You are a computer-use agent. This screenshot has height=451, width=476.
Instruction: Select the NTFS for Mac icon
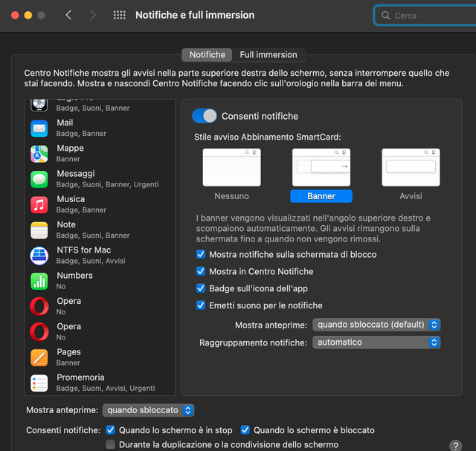click(x=39, y=256)
